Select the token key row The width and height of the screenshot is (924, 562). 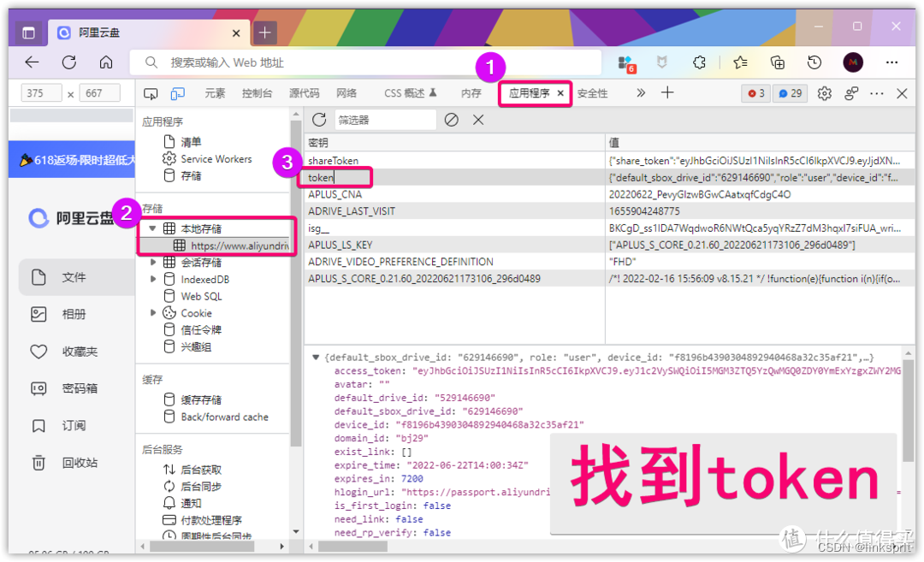(x=609, y=177)
